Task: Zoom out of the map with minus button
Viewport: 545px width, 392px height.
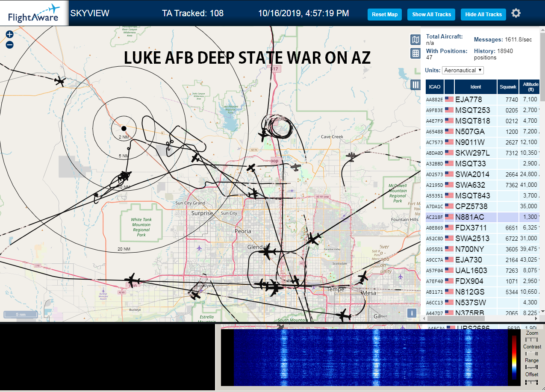Action: click(10, 44)
